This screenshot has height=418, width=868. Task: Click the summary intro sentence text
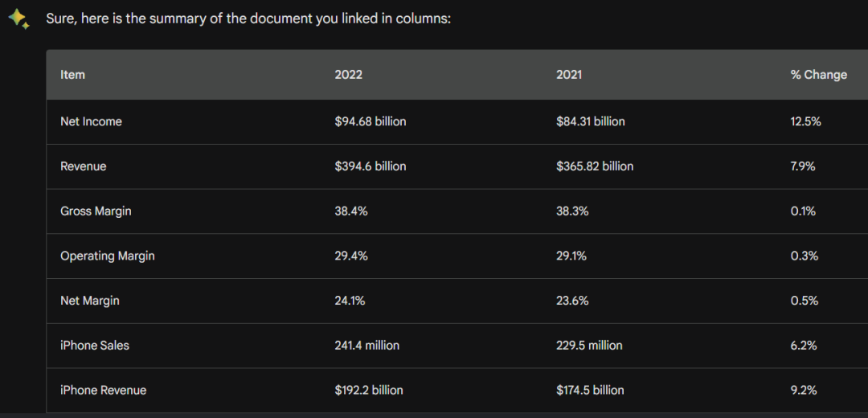pos(248,18)
